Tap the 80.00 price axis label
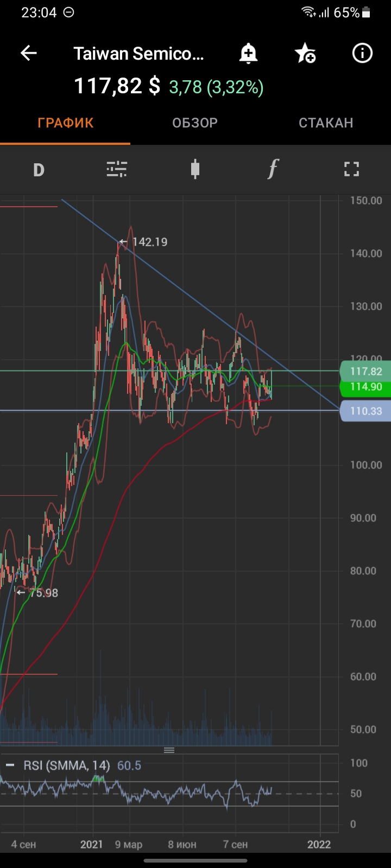Viewport: 391px width, 868px height. pyautogui.click(x=363, y=571)
